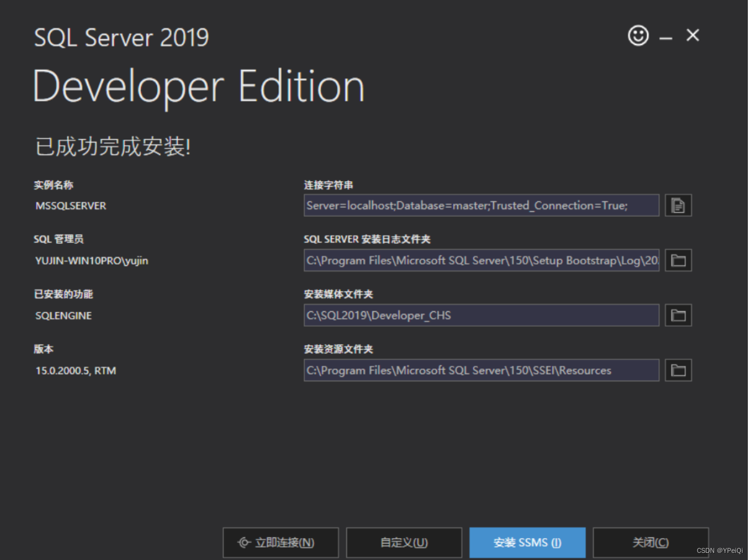Screen dimensions: 752x560
Task: Click the 自定义(U) button
Action: coord(404,542)
